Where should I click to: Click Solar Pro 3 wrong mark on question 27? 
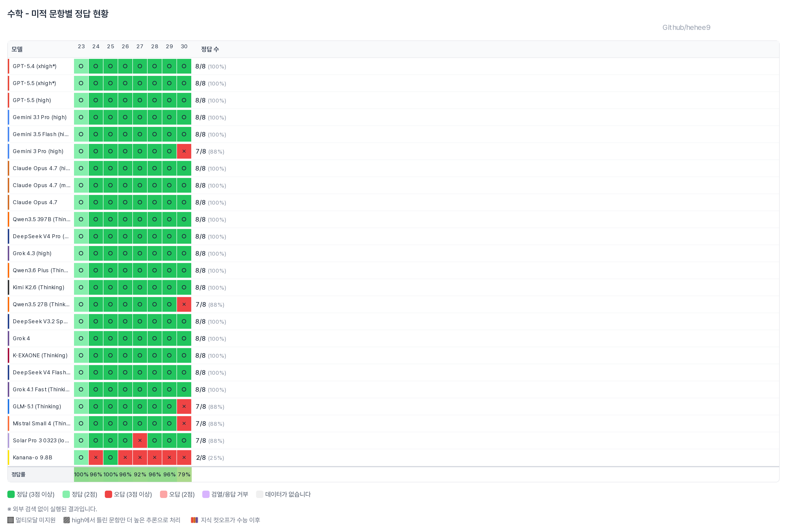pyautogui.click(x=140, y=440)
